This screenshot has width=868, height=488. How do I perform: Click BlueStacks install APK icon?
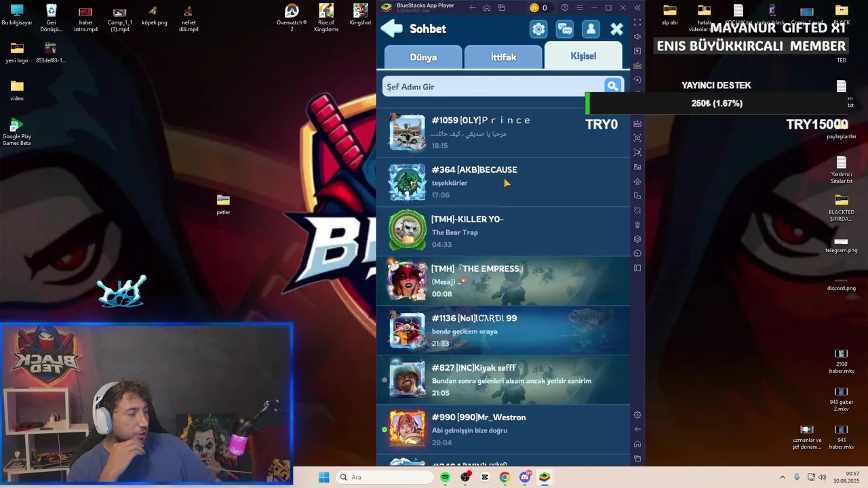click(637, 123)
